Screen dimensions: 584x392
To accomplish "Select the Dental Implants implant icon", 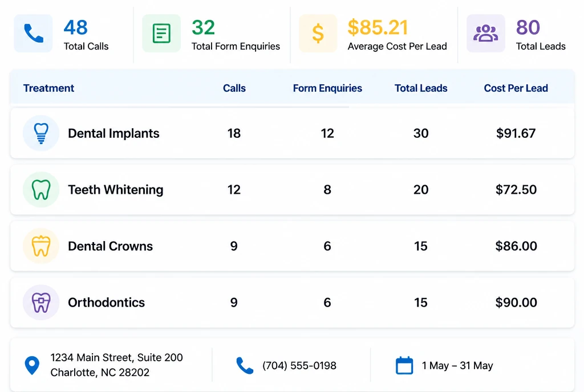I will pos(41,133).
